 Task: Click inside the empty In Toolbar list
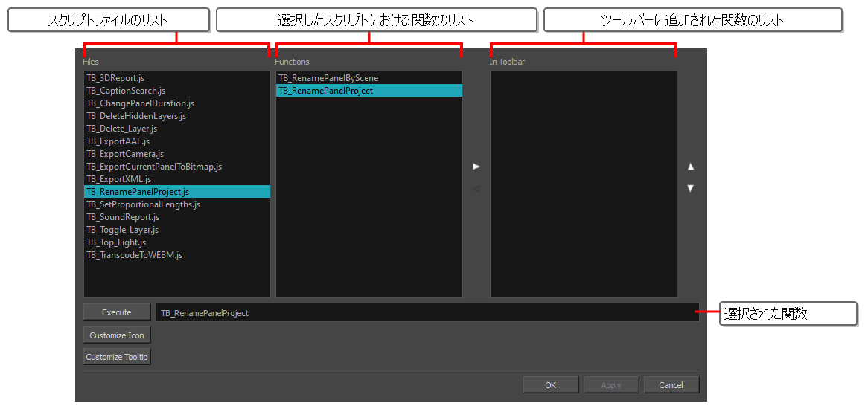click(583, 184)
